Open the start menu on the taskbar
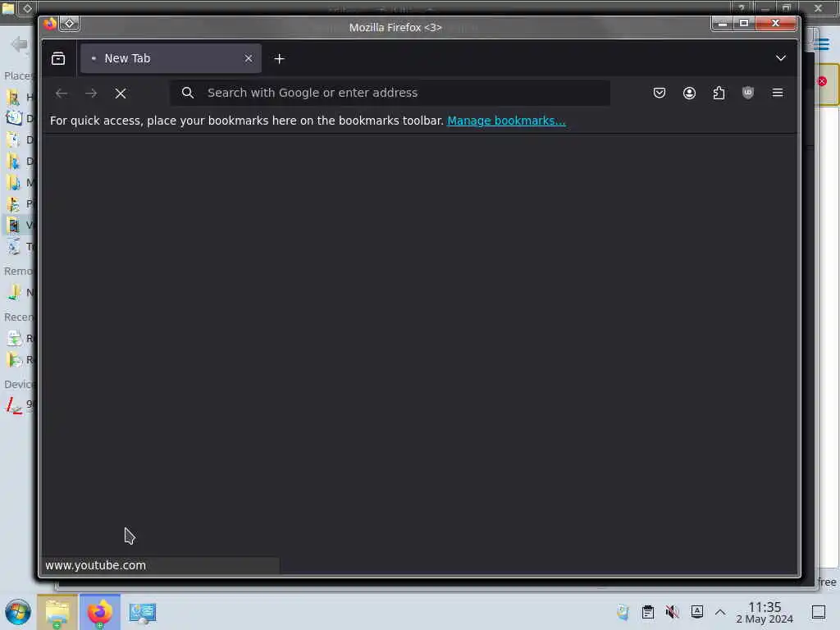 (18, 612)
